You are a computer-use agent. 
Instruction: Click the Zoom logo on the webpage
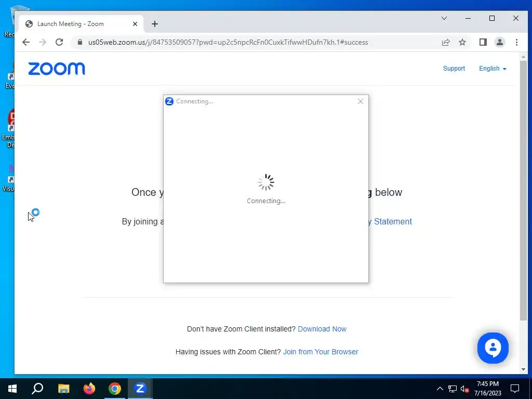pos(57,69)
